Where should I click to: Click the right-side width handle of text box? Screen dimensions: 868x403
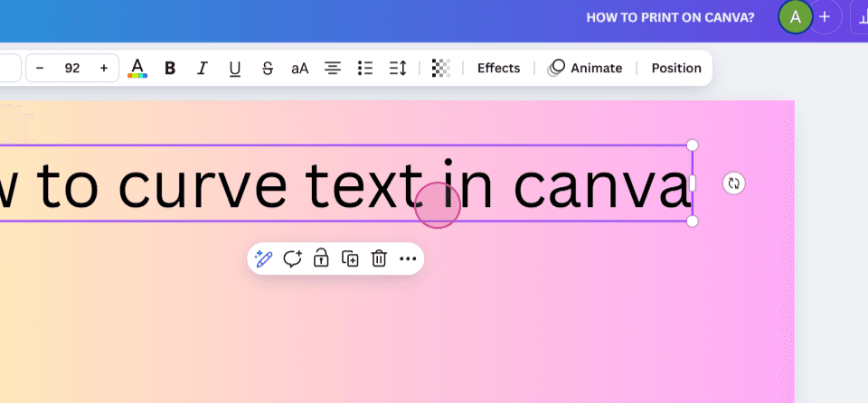click(692, 183)
